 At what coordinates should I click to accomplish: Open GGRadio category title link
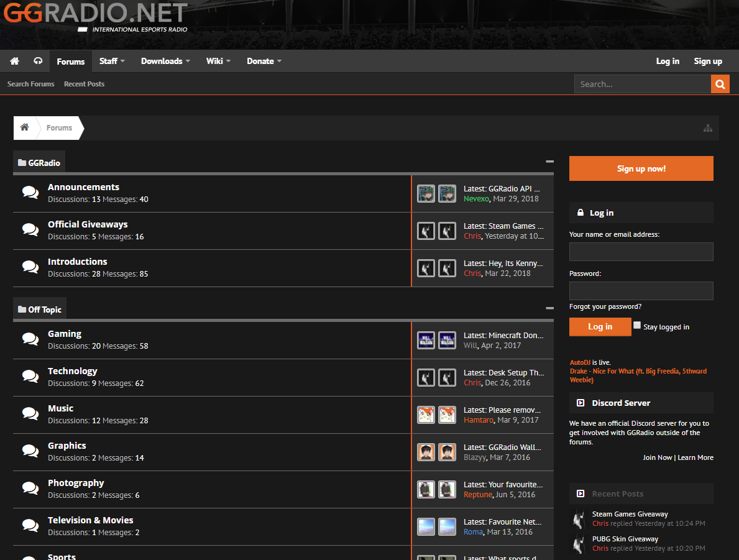pos(44,163)
